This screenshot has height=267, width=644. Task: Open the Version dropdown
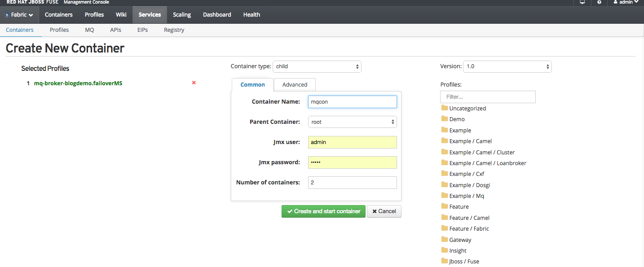click(507, 66)
